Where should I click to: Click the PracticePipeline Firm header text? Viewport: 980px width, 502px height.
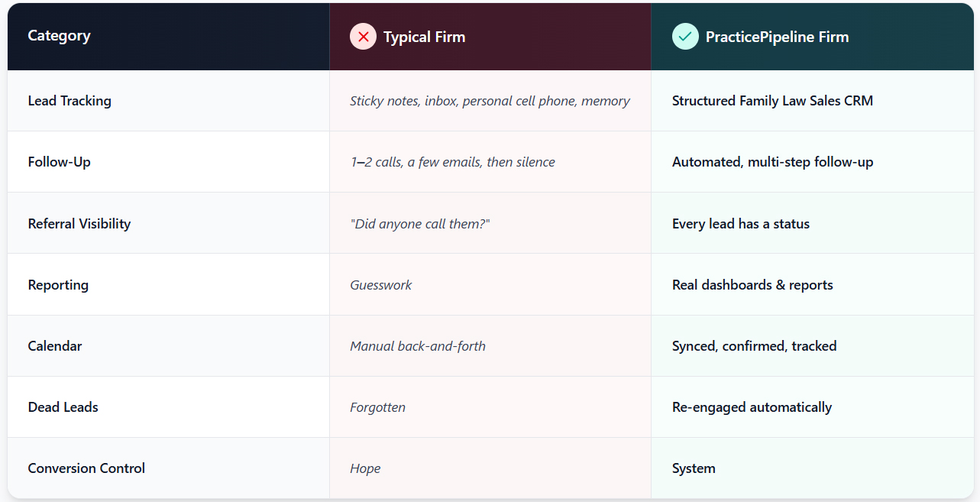coord(777,37)
